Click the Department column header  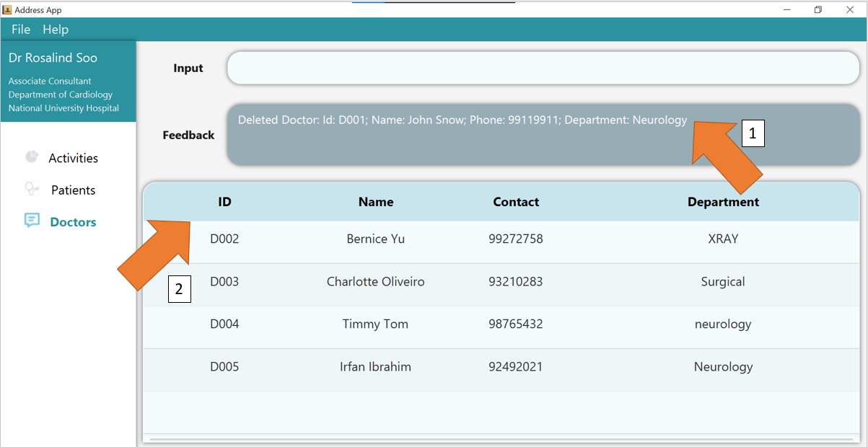click(x=723, y=202)
